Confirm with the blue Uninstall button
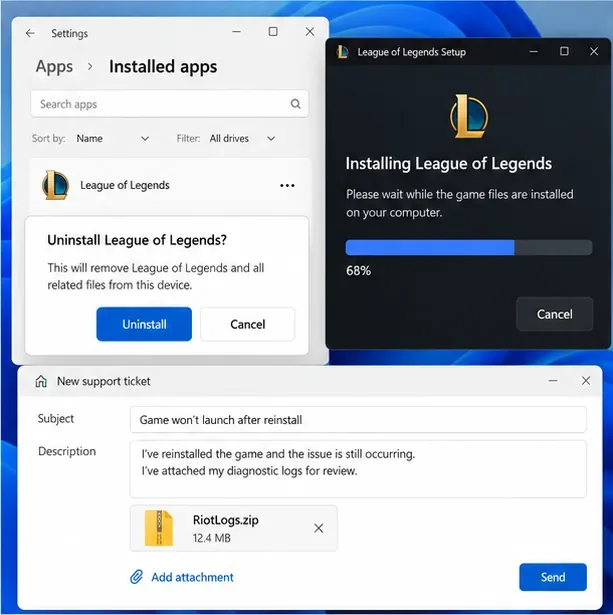 (x=144, y=324)
